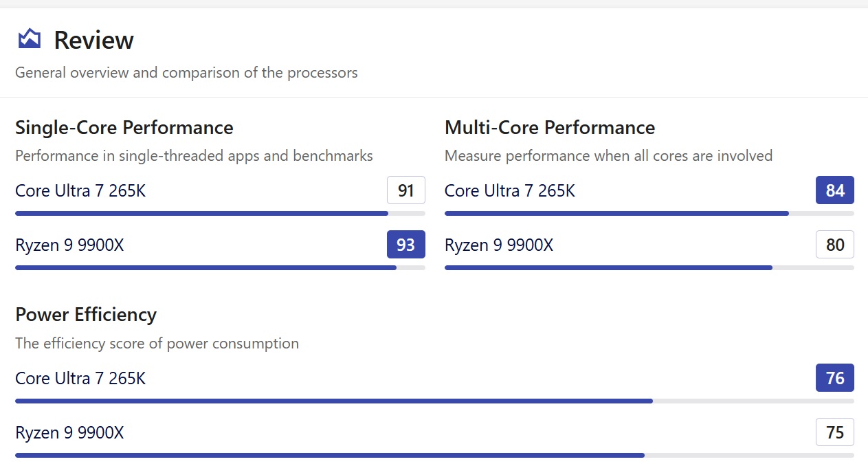Click the Single-Core Performance heading

[x=124, y=128]
